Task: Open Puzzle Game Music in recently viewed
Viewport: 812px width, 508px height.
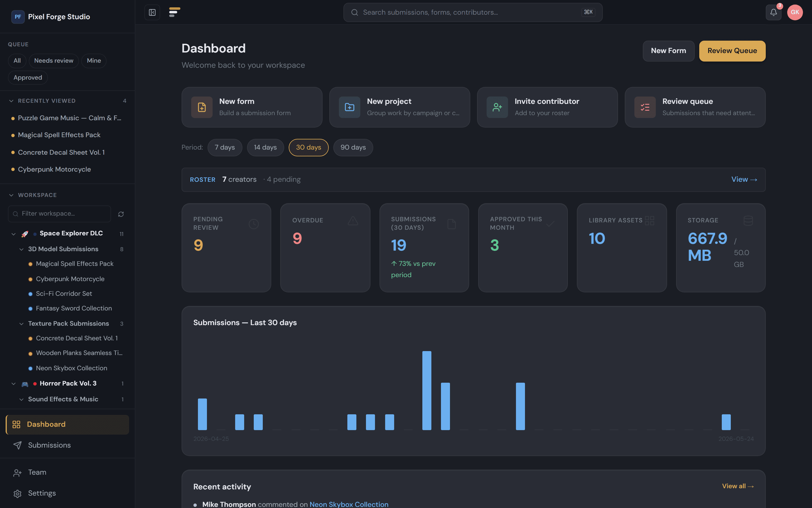Action: tap(67, 118)
